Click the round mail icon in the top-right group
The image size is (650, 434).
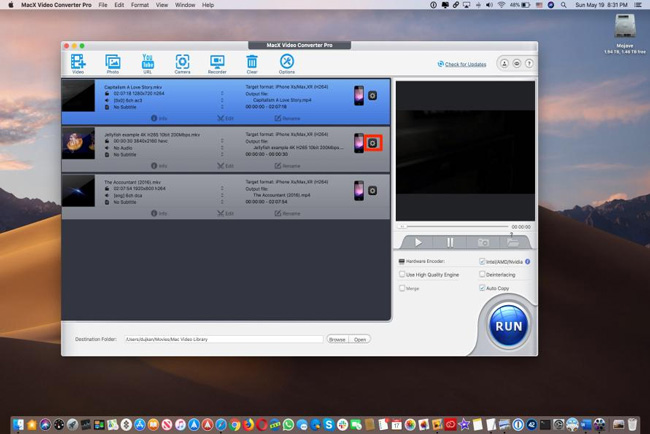coord(517,63)
